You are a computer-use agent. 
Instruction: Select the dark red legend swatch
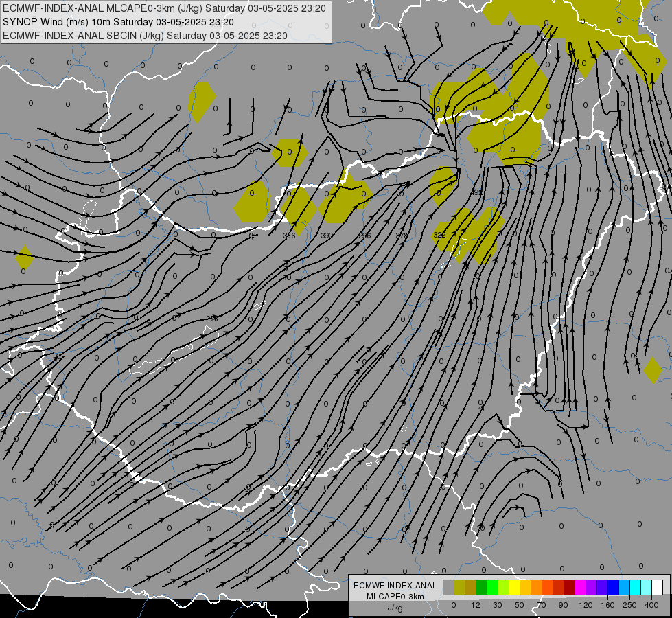click(570, 588)
